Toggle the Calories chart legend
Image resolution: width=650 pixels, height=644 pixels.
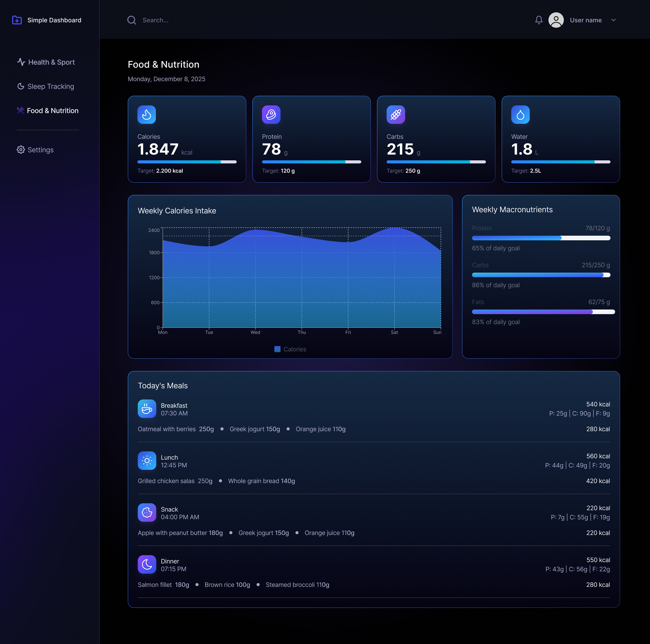point(290,349)
